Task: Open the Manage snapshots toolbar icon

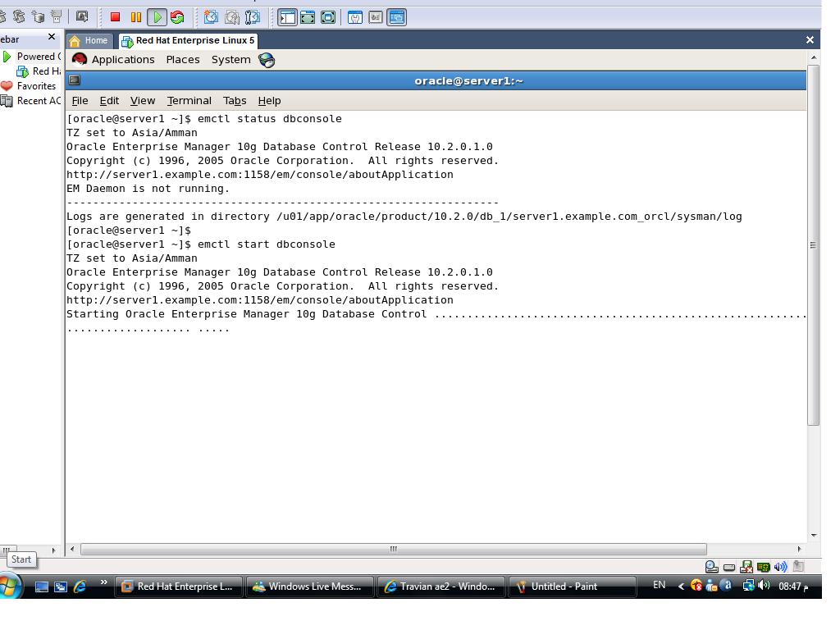Action: pyautogui.click(x=253, y=16)
